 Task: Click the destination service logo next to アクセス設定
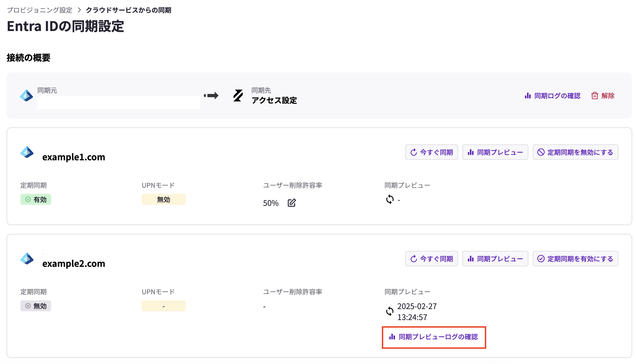click(x=238, y=96)
